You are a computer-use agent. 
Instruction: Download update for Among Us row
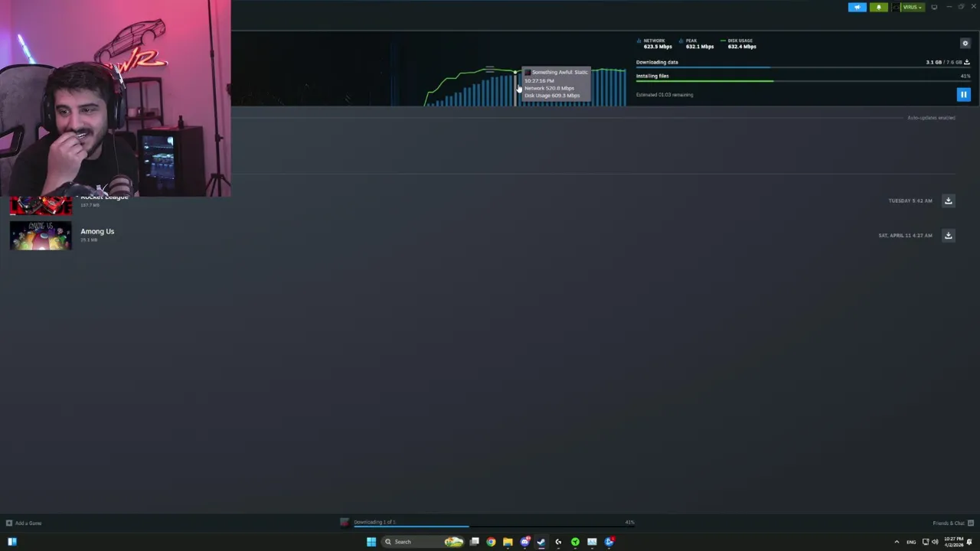pos(948,235)
